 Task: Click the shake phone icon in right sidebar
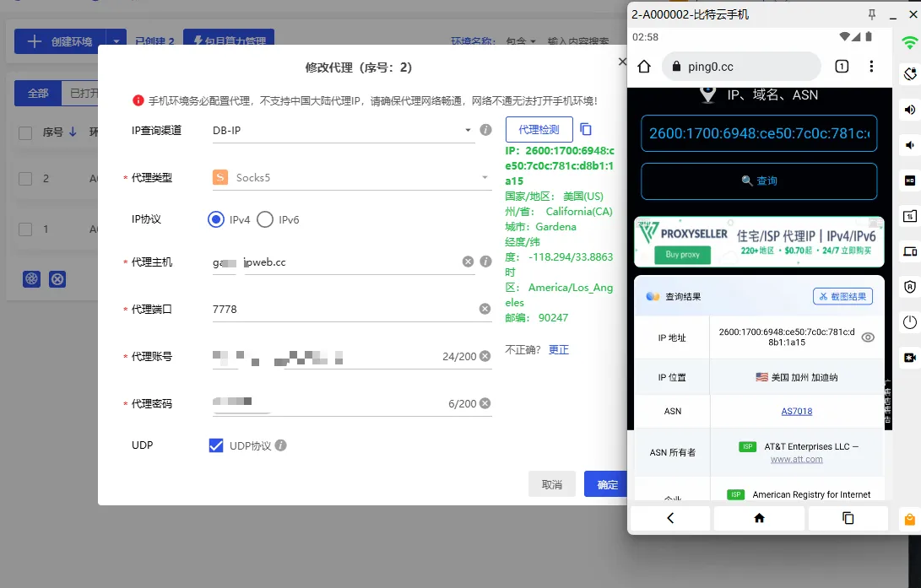pos(909,74)
